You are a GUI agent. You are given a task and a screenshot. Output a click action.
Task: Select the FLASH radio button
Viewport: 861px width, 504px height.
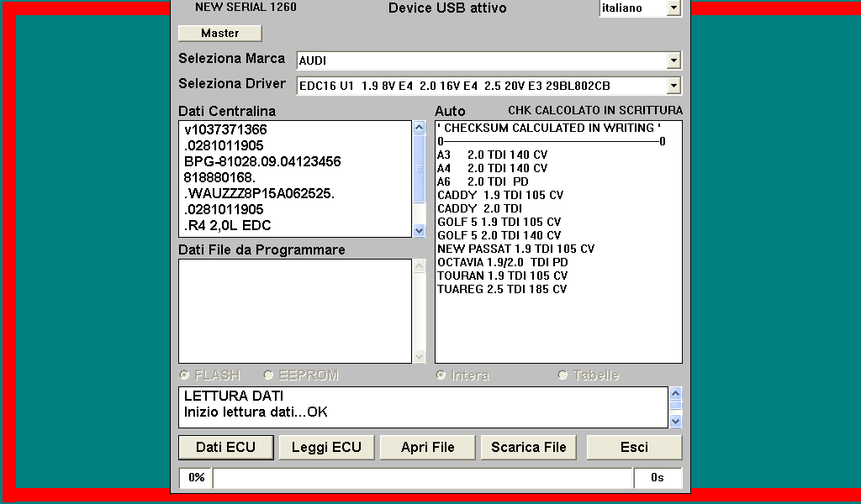[x=185, y=375]
